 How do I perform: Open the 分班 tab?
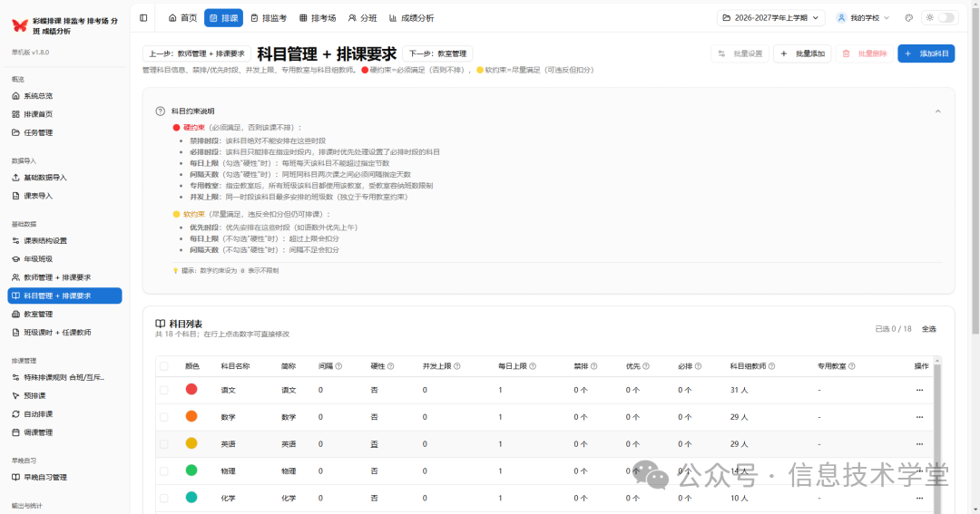tap(362, 18)
